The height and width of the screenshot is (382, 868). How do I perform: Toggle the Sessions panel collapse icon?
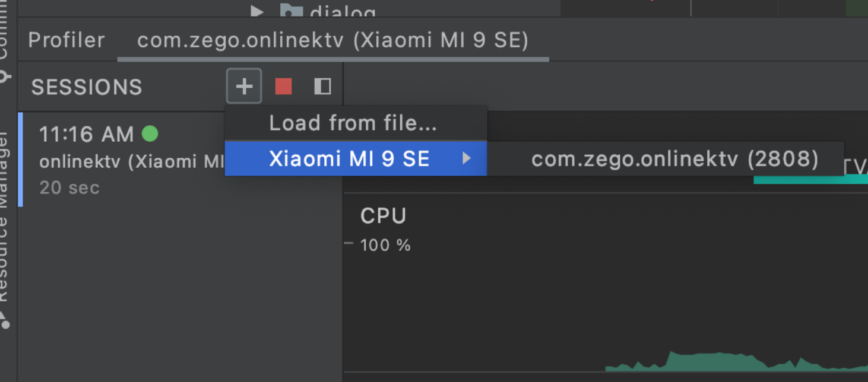[x=322, y=87]
